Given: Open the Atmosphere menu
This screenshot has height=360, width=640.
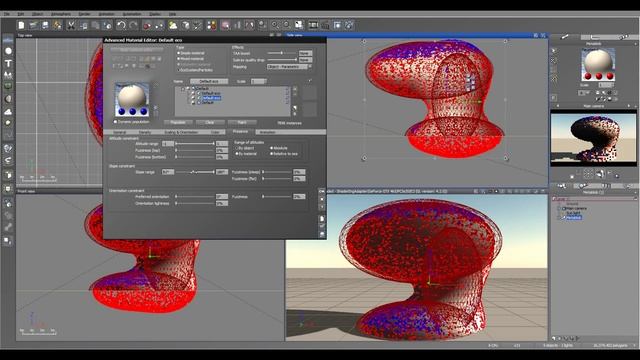Looking at the screenshot, I should click(61, 14).
